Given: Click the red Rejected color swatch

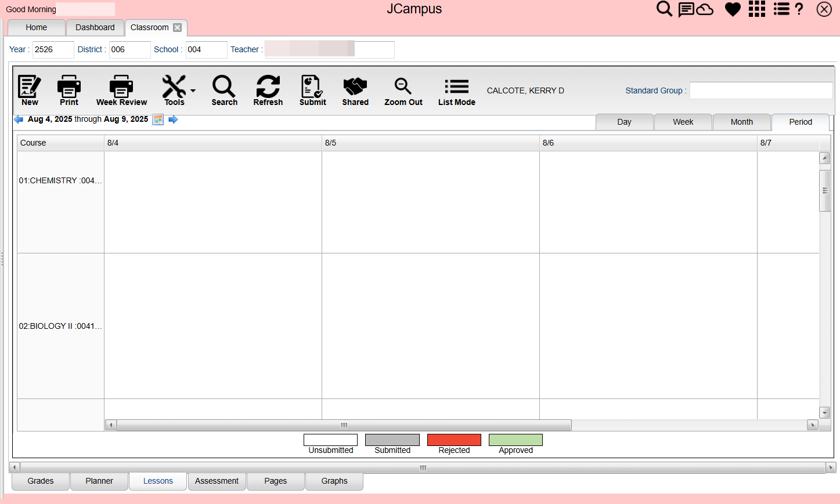Looking at the screenshot, I should point(454,440).
